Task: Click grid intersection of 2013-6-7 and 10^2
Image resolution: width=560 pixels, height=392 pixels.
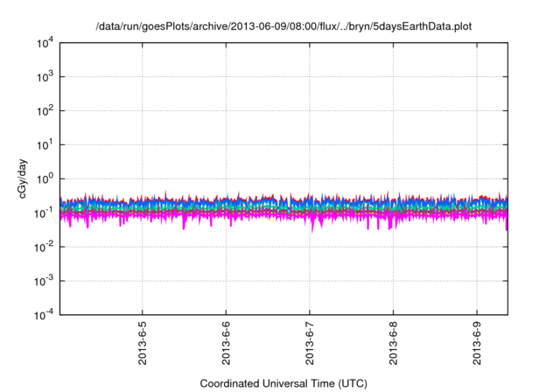Action: pyautogui.click(x=309, y=111)
